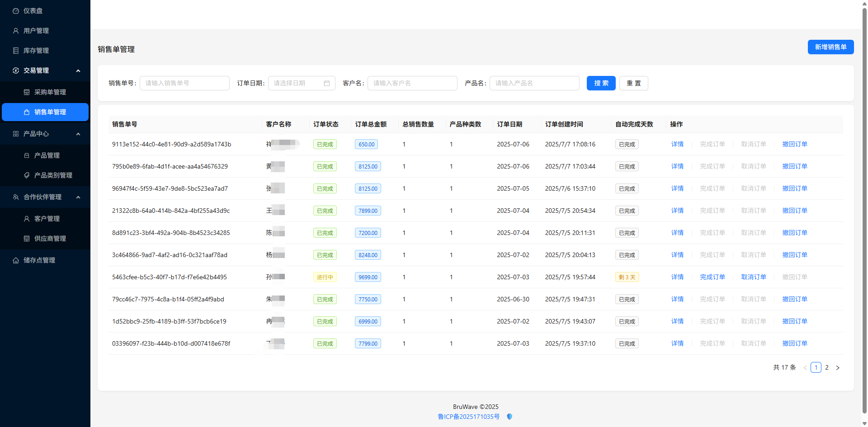
Task: Click the product category tag icon
Action: click(x=27, y=175)
